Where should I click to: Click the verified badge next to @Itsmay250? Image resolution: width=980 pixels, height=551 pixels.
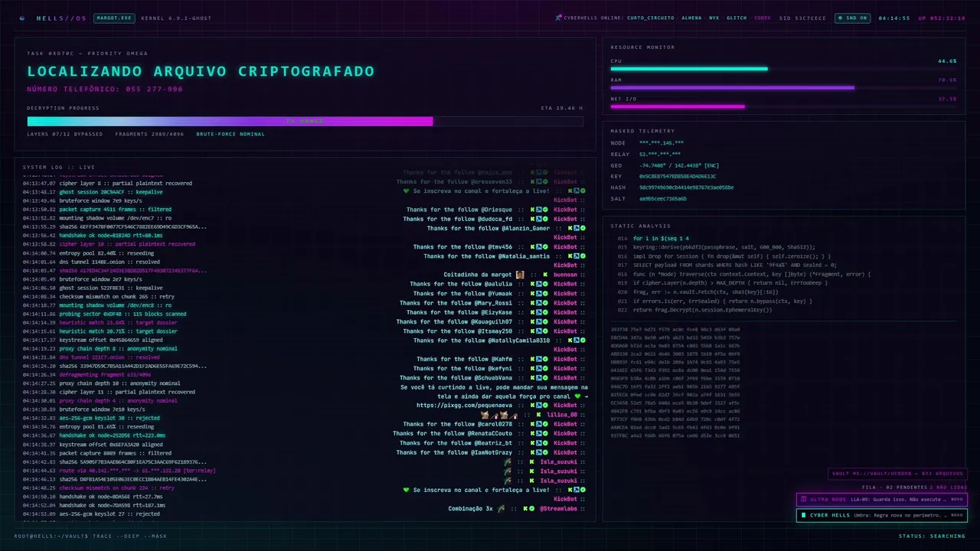(x=546, y=331)
